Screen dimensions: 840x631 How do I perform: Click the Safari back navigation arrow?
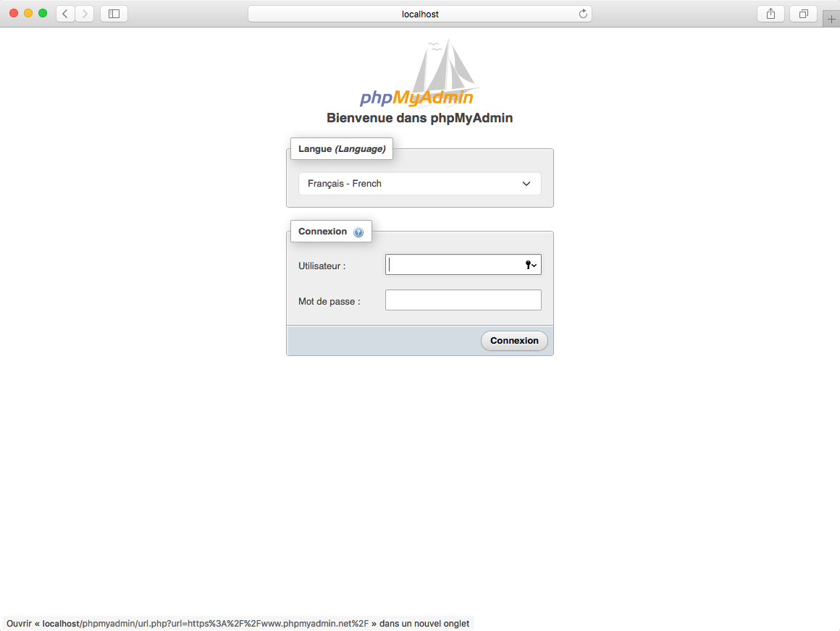(x=65, y=14)
